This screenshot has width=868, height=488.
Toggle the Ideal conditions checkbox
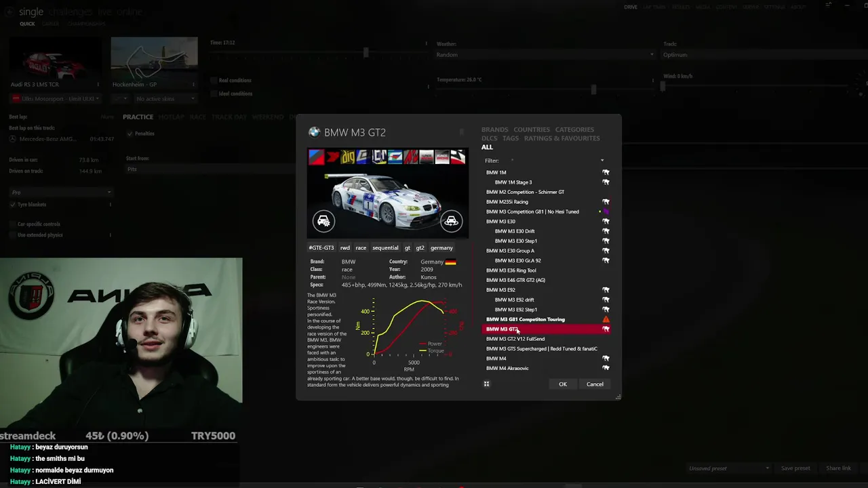click(214, 94)
